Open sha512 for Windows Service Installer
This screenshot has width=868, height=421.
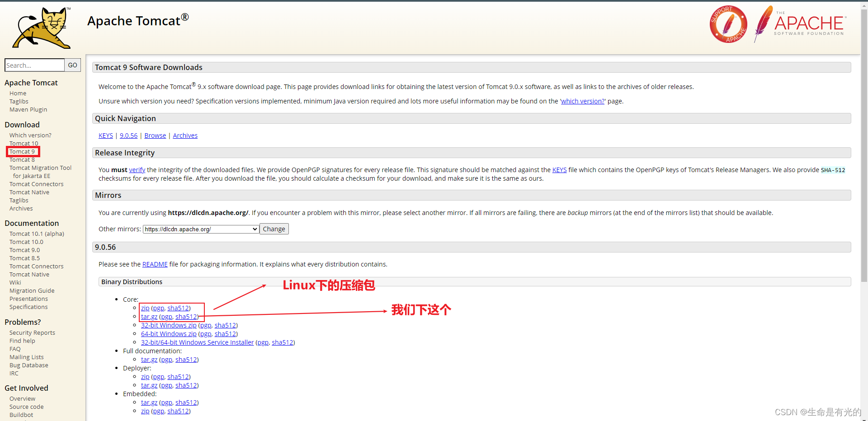coord(283,342)
